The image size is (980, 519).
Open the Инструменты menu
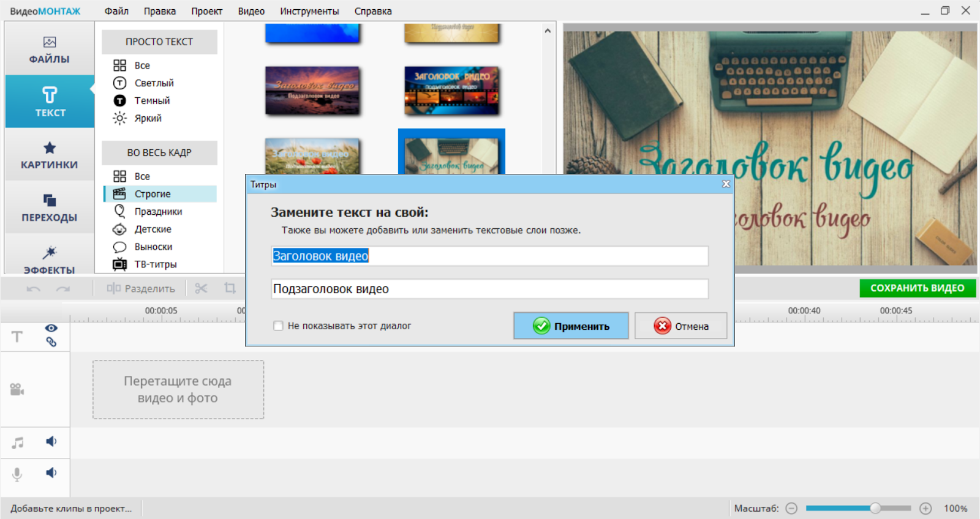pos(309,11)
